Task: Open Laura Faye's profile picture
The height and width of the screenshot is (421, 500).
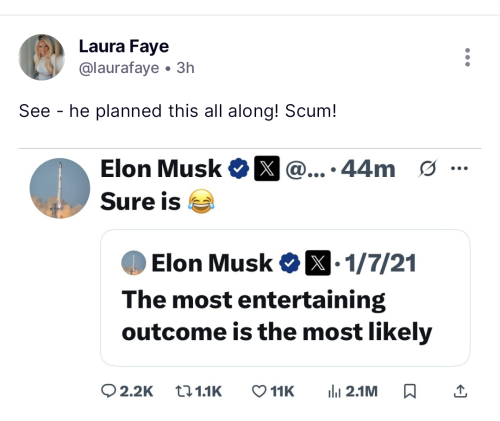Action: [42, 57]
